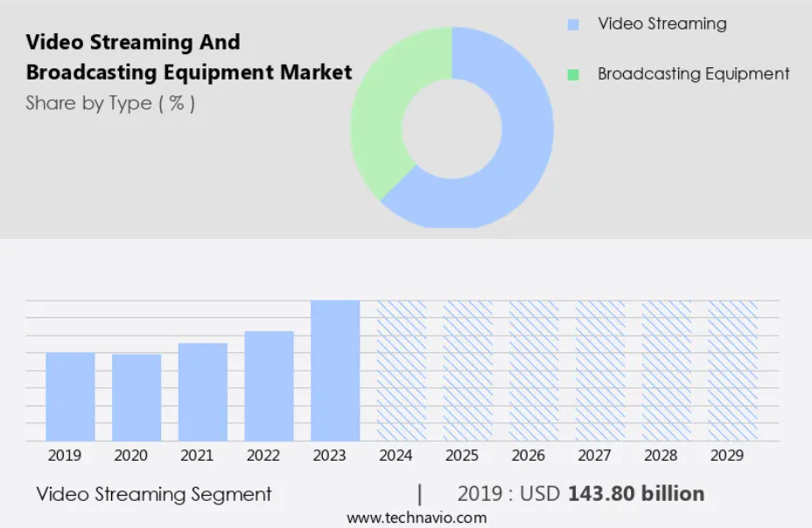Click the 2022 axis label

point(263,455)
